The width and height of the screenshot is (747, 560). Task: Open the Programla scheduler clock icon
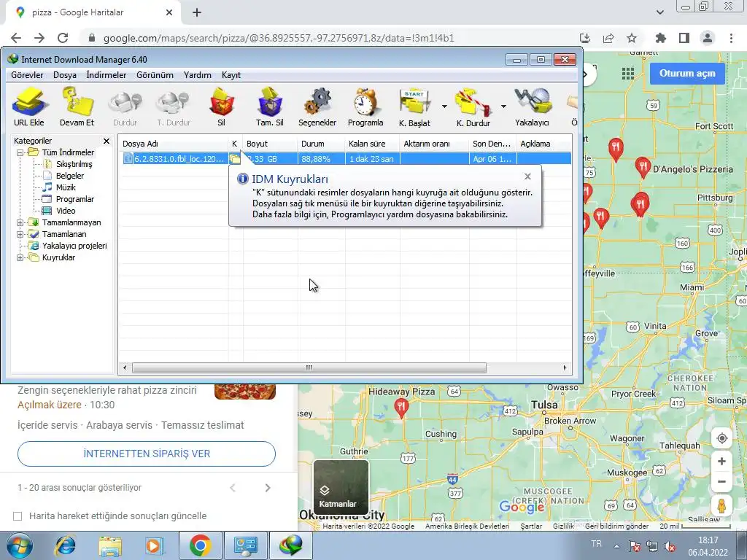[365, 107]
